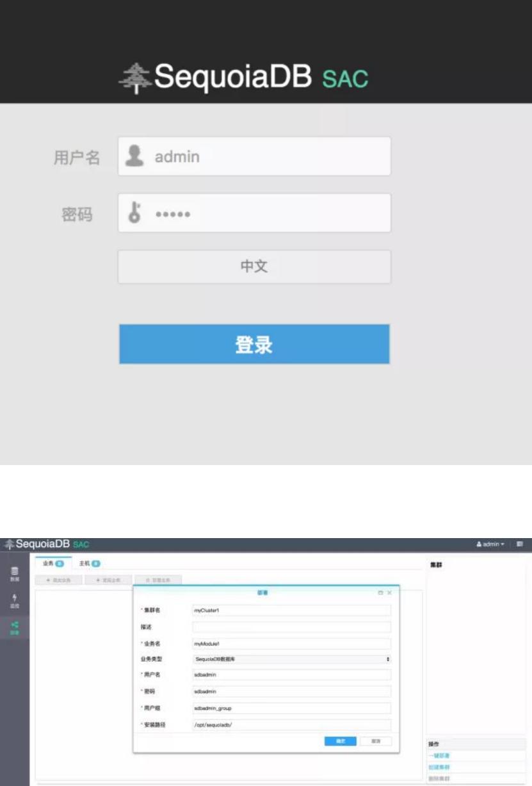Click the user silhouette icon in username field
This screenshot has width=532, height=786.
point(134,156)
